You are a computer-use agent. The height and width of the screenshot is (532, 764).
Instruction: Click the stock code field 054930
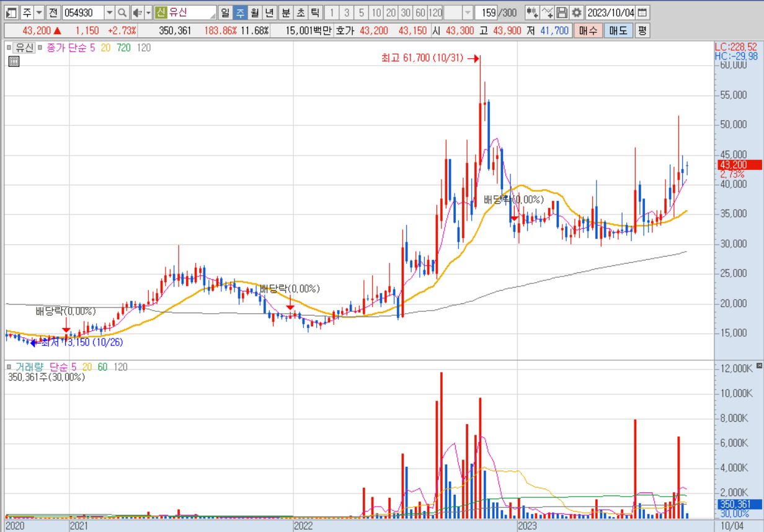[x=83, y=12]
